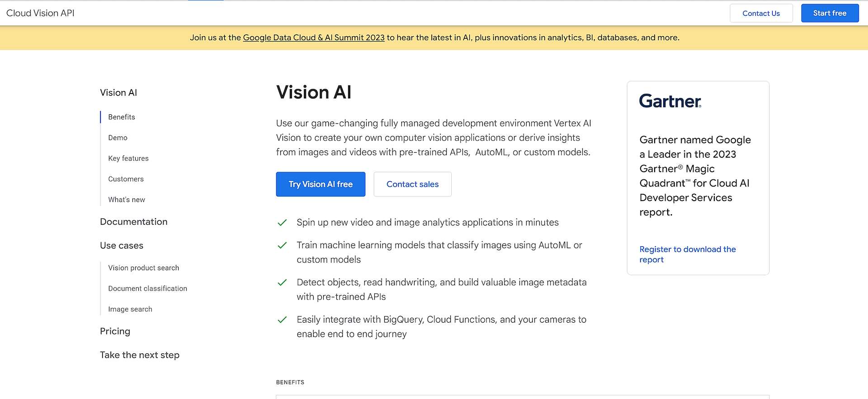Click Try Vision AI free
This screenshot has width=868, height=399.
coord(320,184)
